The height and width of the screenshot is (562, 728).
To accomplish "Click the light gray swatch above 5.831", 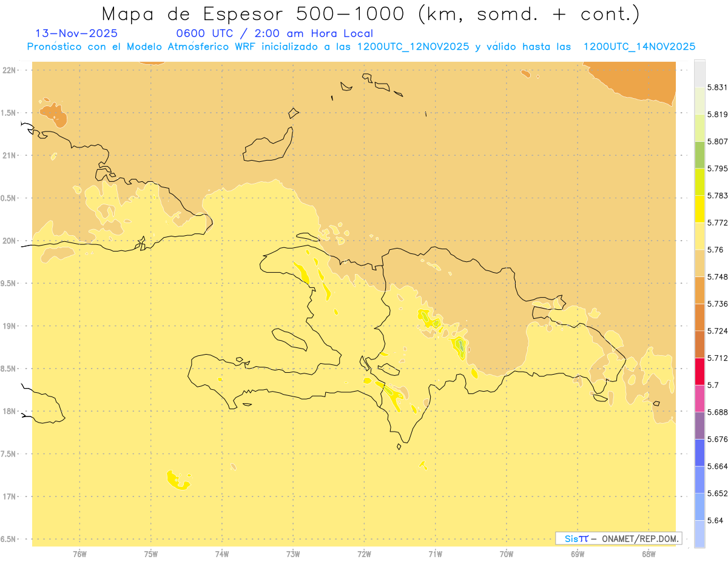I will tap(699, 74).
